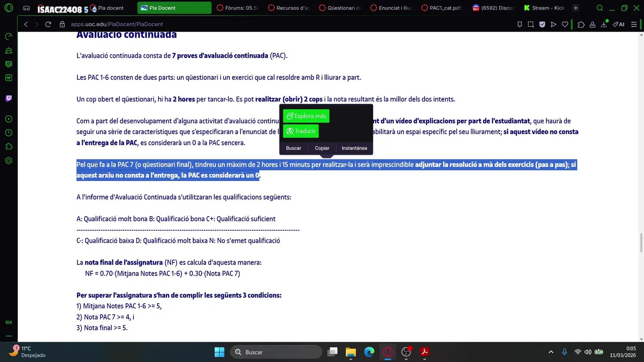The width and height of the screenshot is (644, 362).
Task: Open the Opera GX main menu logo
Action: click(x=9, y=8)
